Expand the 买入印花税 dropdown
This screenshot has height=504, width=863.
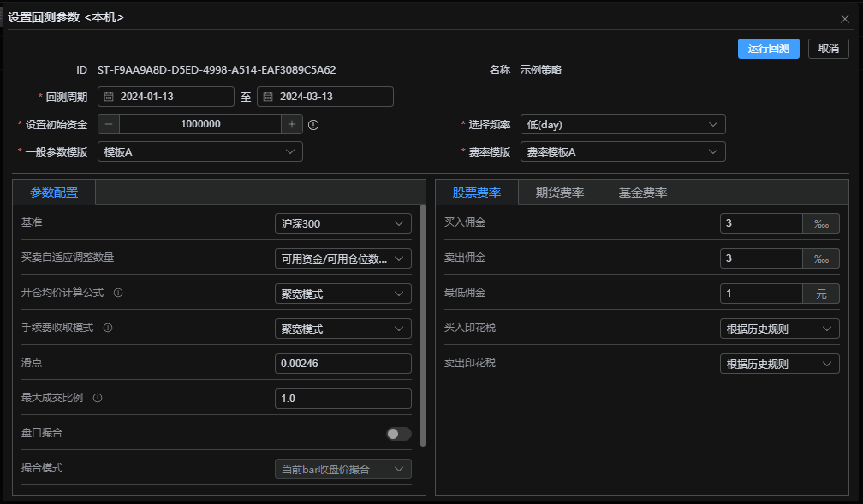click(x=779, y=329)
